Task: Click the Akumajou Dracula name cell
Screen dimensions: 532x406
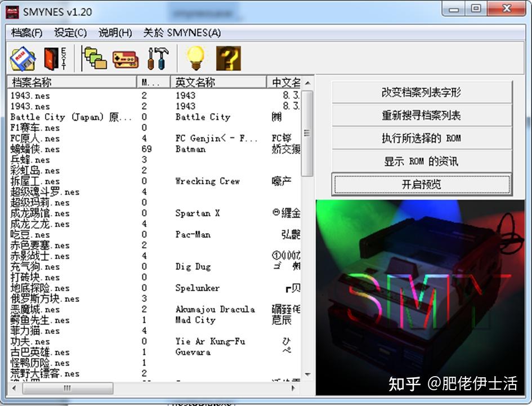Action: (215, 310)
